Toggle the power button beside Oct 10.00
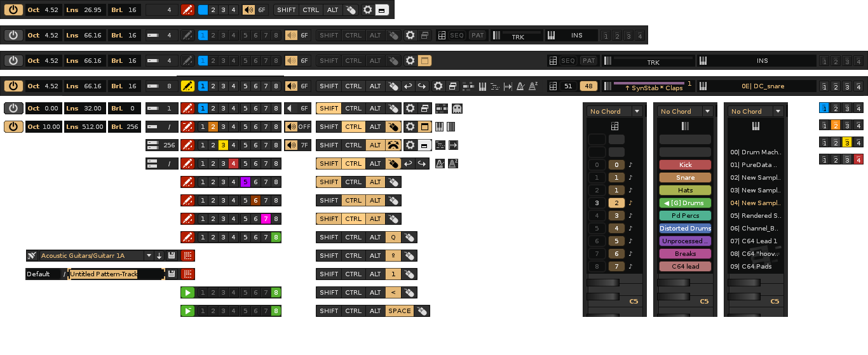 [13, 127]
